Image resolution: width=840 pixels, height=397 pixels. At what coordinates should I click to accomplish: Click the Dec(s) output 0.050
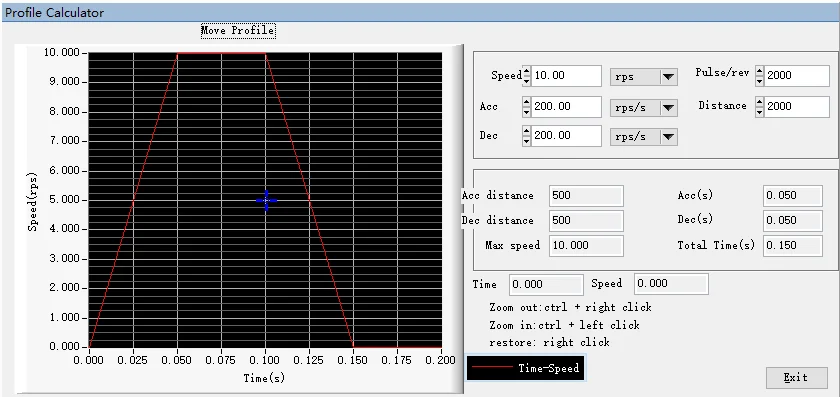click(792, 220)
